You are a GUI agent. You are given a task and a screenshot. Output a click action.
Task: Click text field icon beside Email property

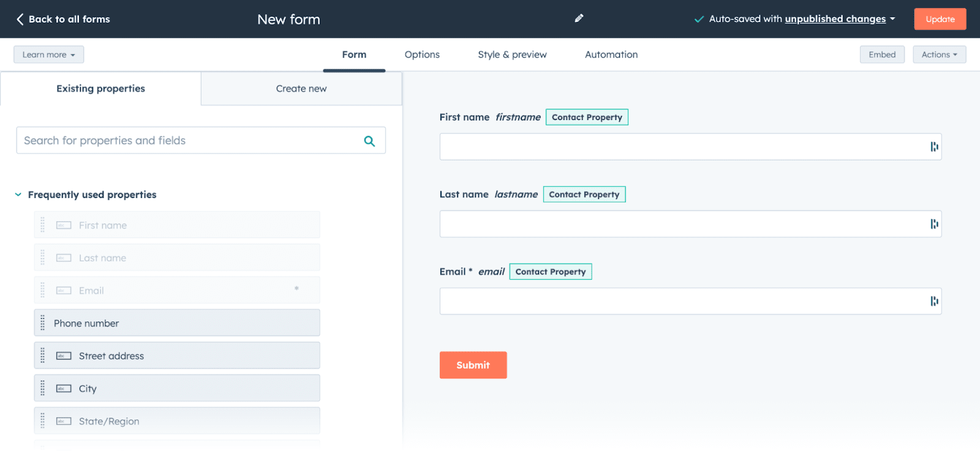(x=64, y=290)
